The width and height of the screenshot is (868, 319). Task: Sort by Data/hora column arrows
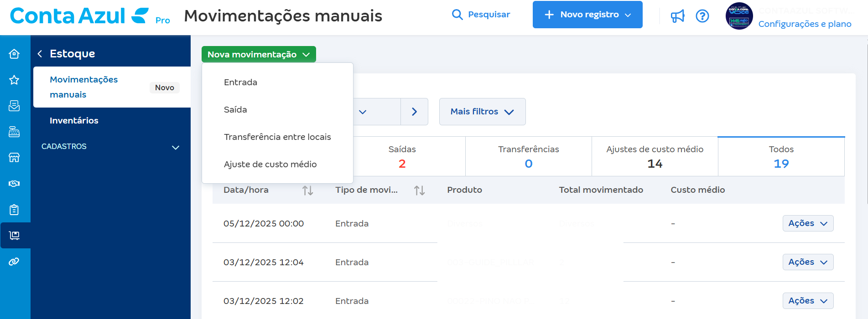pyautogui.click(x=308, y=190)
